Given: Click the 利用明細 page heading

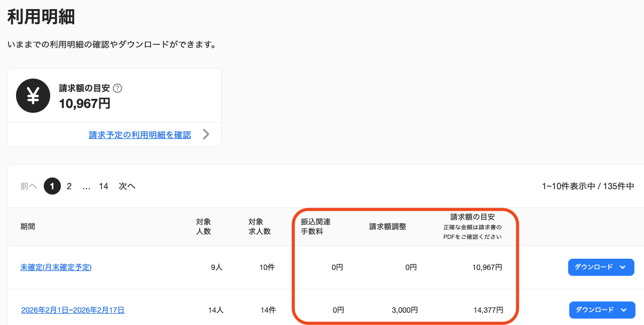Looking at the screenshot, I should tap(41, 17).
